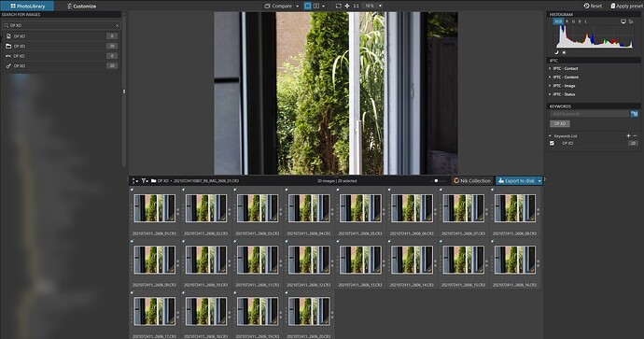Viewport: 644px width, 339px height.
Task: Open the zoom percentage dropdown
Action: 380,6
